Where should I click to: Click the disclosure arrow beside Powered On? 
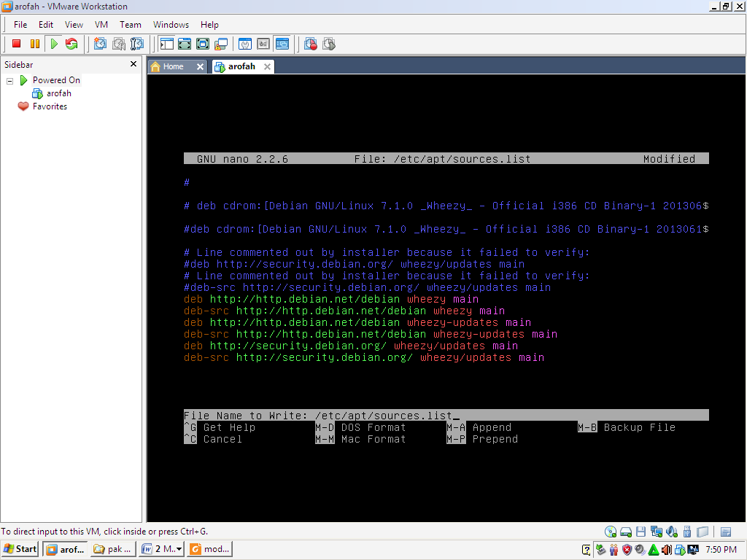pos(9,80)
